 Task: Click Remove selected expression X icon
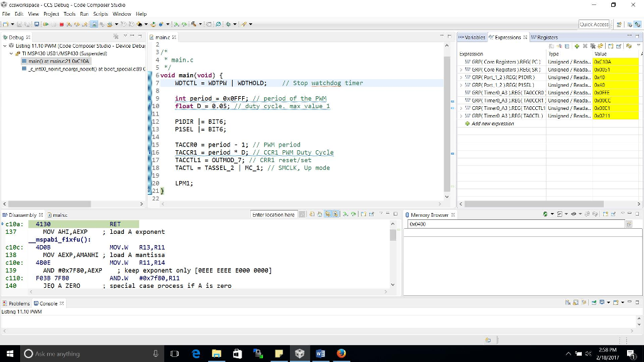(586, 46)
